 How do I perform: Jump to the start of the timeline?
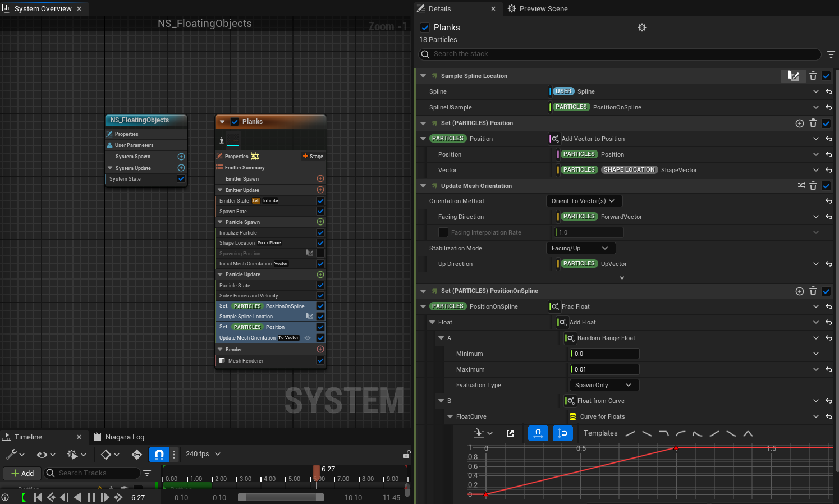(x=38, y=497)
